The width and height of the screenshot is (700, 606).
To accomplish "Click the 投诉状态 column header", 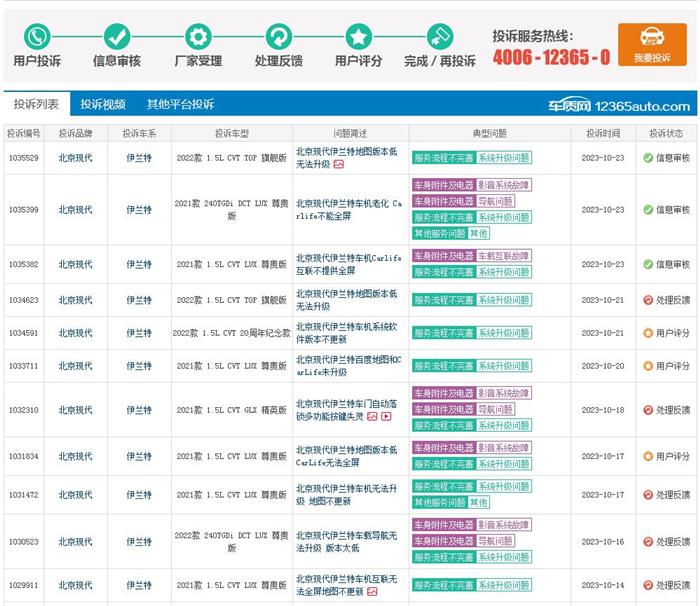I will click(666, 133).
